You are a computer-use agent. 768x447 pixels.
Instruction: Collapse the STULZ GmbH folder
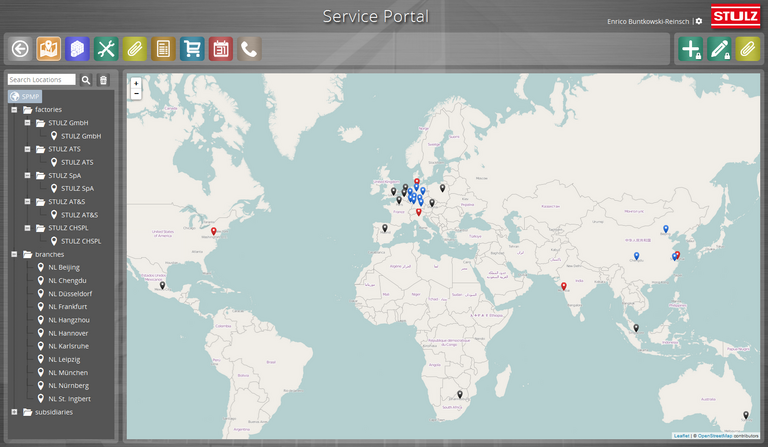(x=27, y=123)
